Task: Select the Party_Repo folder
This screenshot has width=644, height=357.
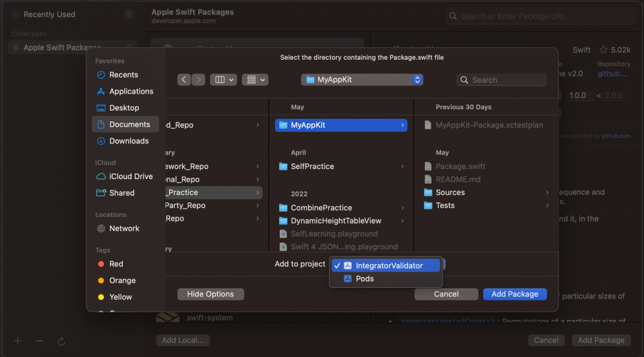Action: (x=214, y=206)
